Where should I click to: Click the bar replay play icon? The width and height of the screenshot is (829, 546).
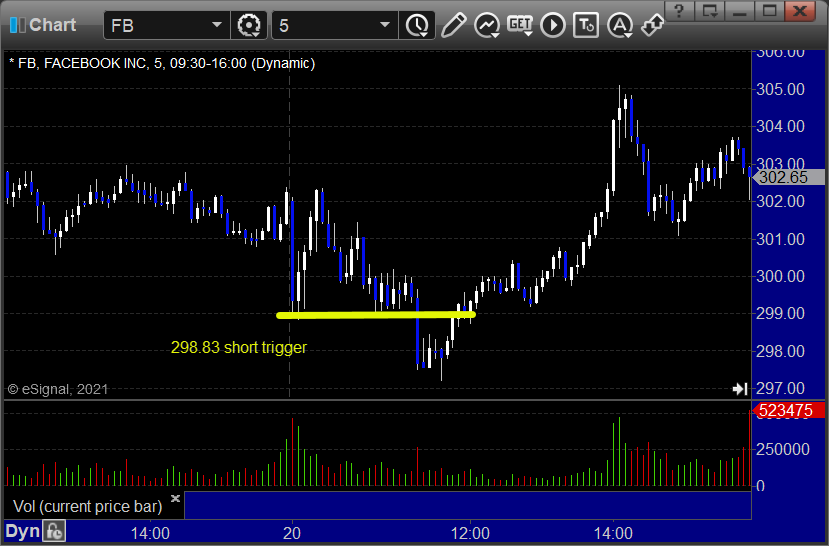click(553, 25)
